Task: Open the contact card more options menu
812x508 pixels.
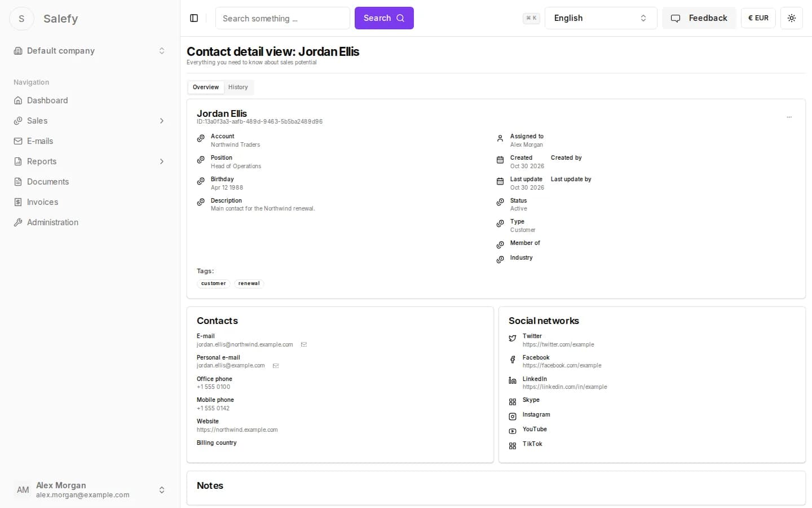Action: coord(789,117)
